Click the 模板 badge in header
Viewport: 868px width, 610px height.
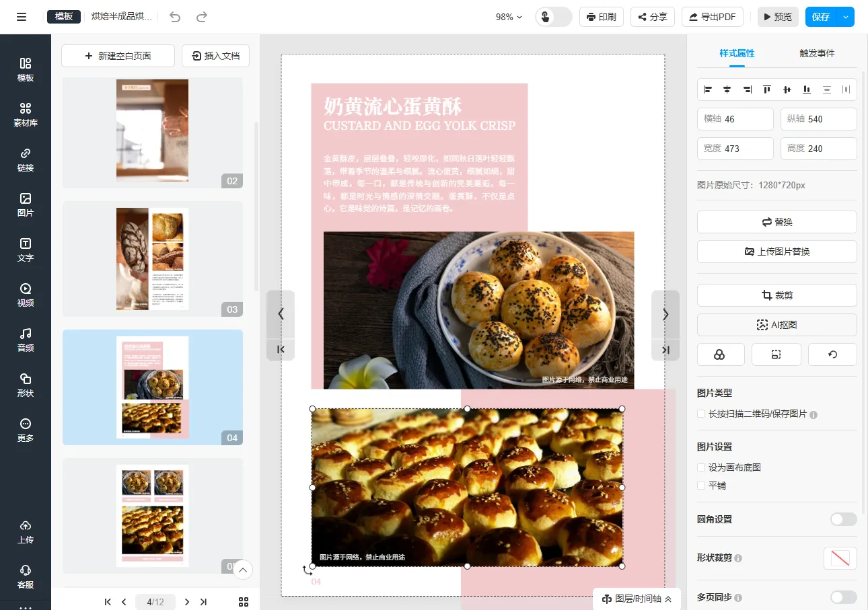64,17
